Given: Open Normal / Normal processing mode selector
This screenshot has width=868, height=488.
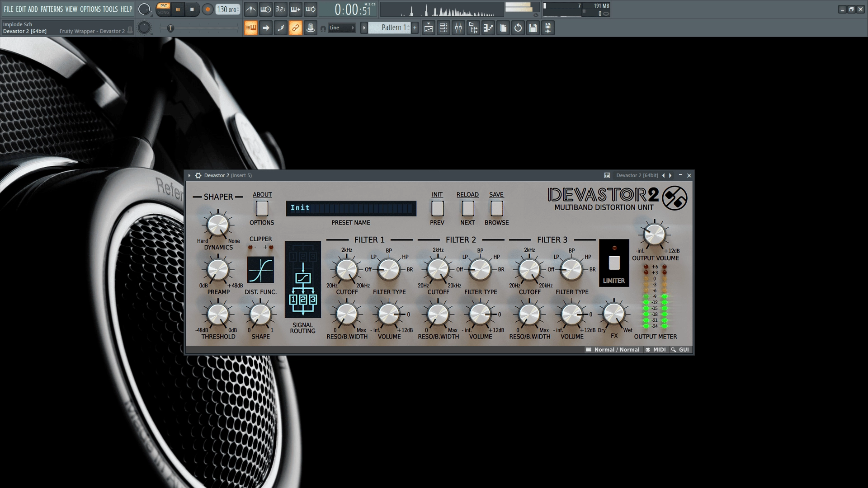Looking at the screenshot, I should tap(613, 350).
